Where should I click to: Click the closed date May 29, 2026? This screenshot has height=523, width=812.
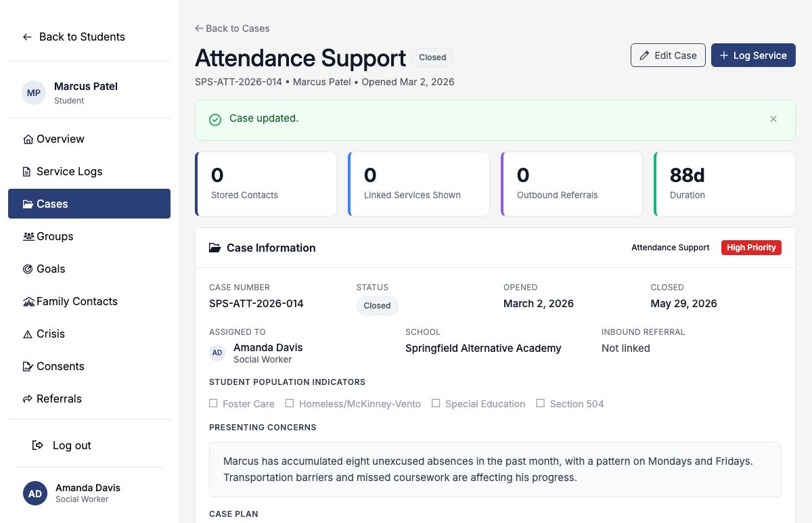(x=684, y=304)
